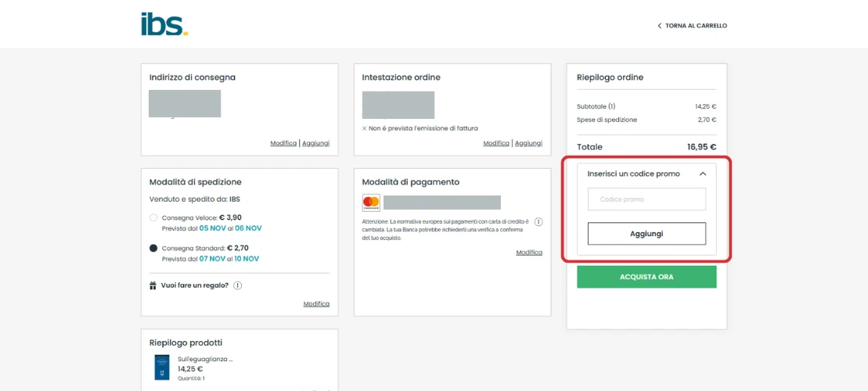The width and height of the screenshot is (868, 391).
Task: Collapse the Inserisci un codice promo section
Action: pyautogui.click(x=703, y=174)
